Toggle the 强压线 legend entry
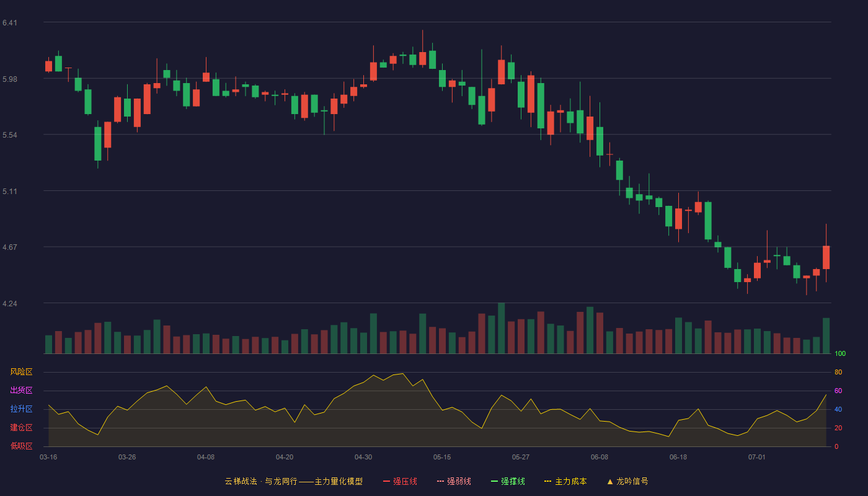The image size is (868, 496). [x=400, y=481]
